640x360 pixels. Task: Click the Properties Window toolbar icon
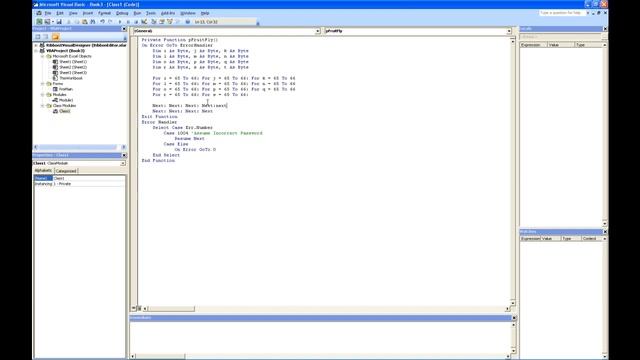pyautogui.click(x=162, y=22)
